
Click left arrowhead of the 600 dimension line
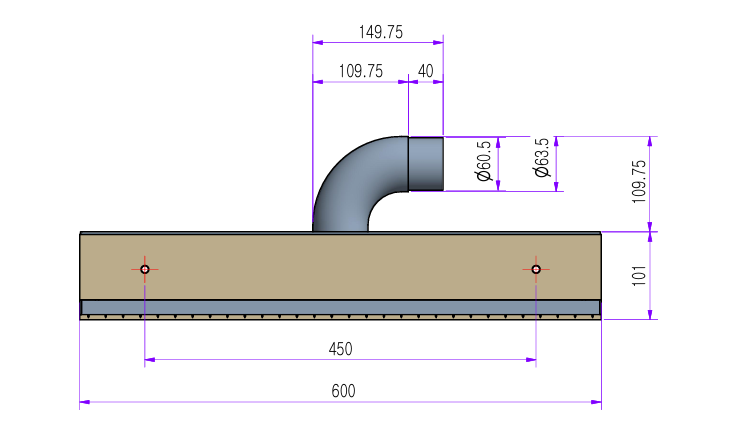(x=85, y=402)
